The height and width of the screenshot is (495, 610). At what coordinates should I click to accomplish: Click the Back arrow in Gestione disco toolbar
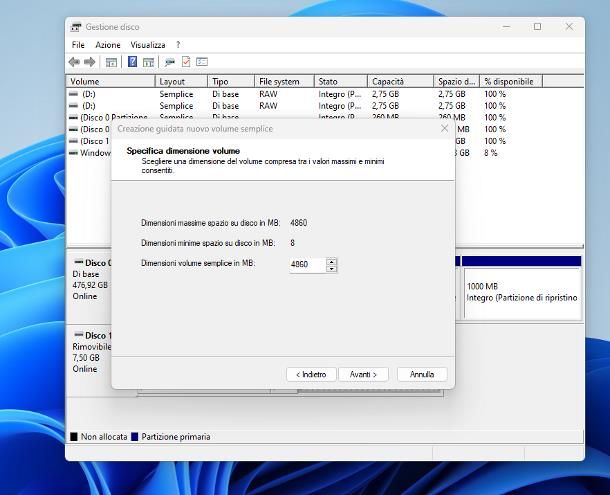pyautogui.click(x=74, y=62)
